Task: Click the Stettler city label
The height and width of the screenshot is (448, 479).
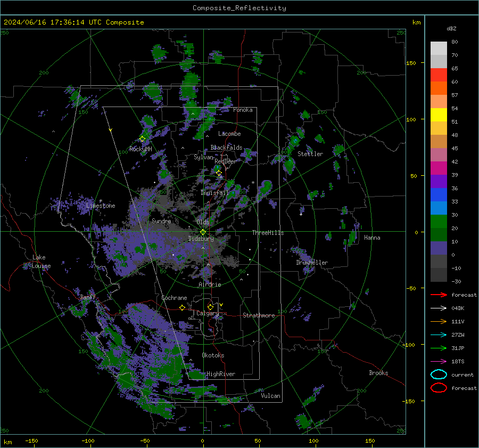Action: click(x=310, y=154)
